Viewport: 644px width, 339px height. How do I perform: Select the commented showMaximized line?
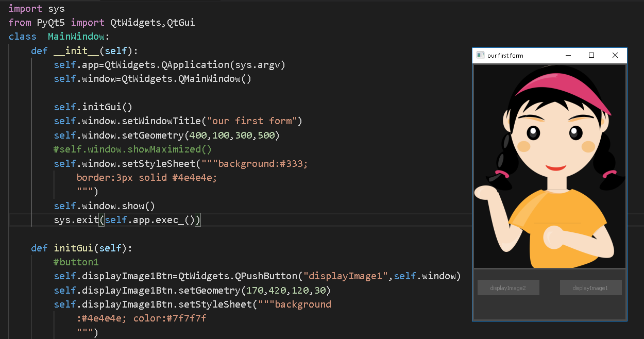click(x=132, y=149)
